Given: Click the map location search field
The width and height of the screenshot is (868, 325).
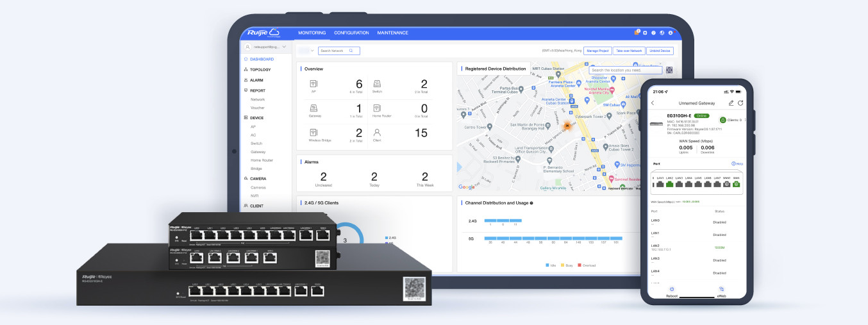Looking at the screenshot, I should point(624,70).
